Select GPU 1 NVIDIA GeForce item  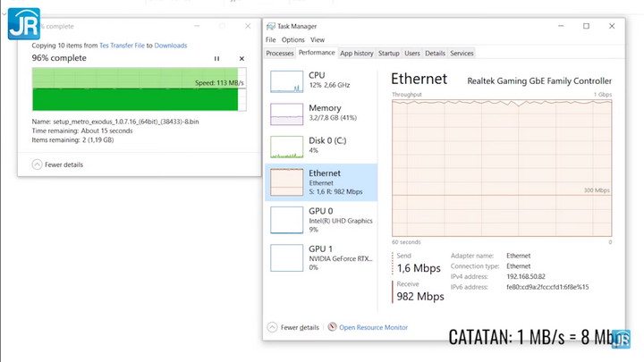(321, 257)
